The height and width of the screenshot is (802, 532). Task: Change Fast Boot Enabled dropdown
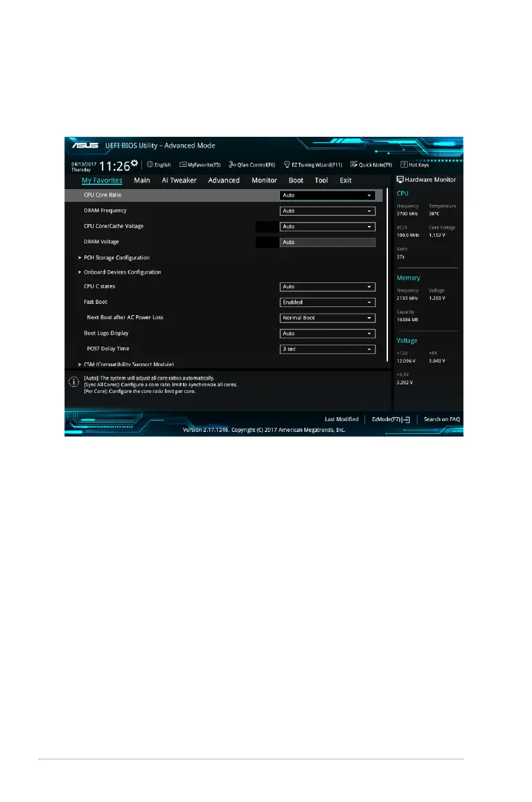pos(327,302)
